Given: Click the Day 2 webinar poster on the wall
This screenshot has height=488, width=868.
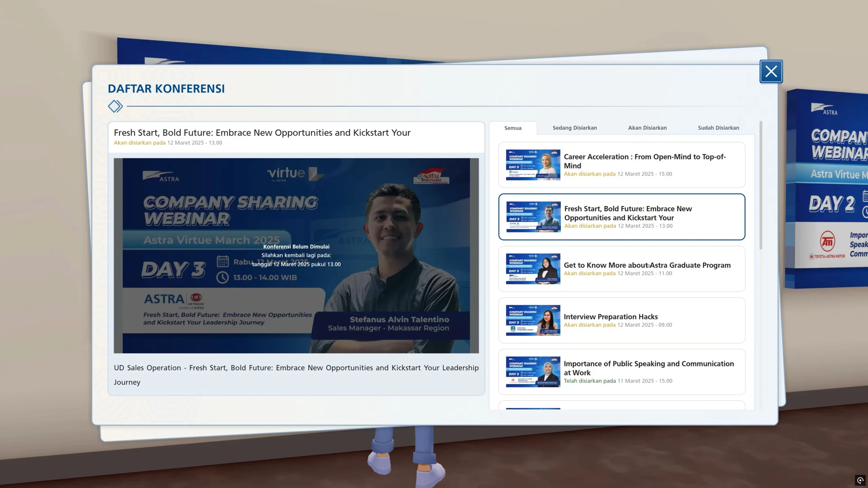Looking at the screenshot, I should (831, 190).
